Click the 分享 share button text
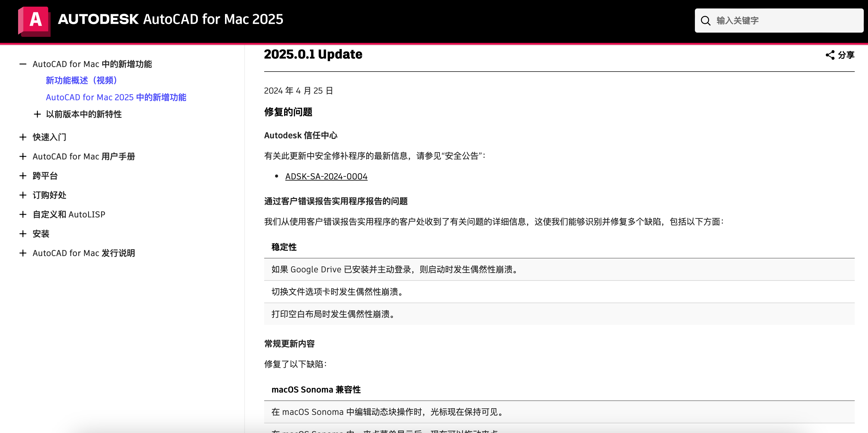868x433 pixels. point(846,55)
